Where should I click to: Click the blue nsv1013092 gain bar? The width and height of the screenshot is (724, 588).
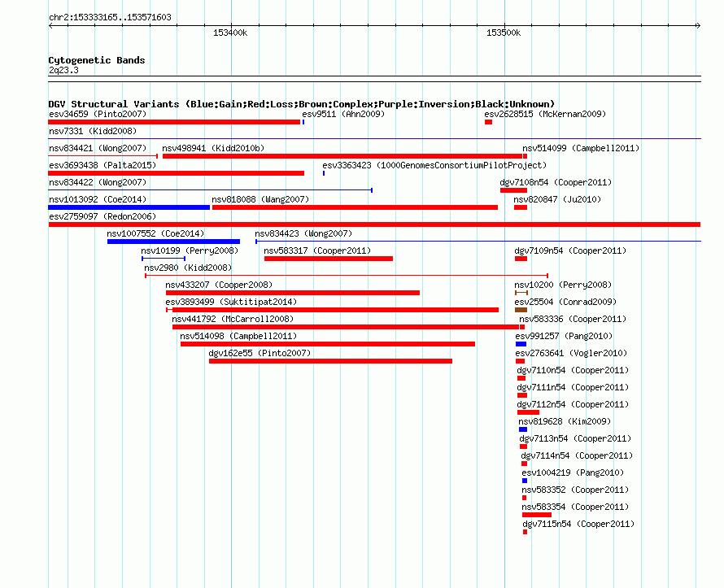pos(129,207)
